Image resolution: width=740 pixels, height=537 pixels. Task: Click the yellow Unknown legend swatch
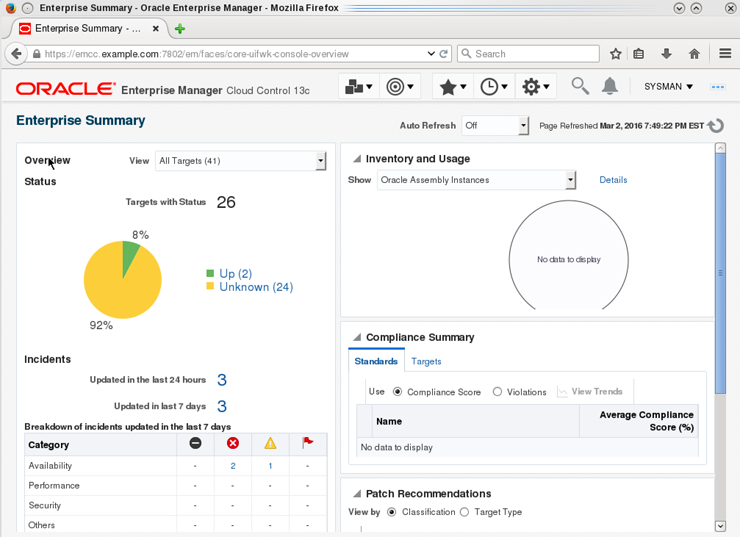click(210, 286)
